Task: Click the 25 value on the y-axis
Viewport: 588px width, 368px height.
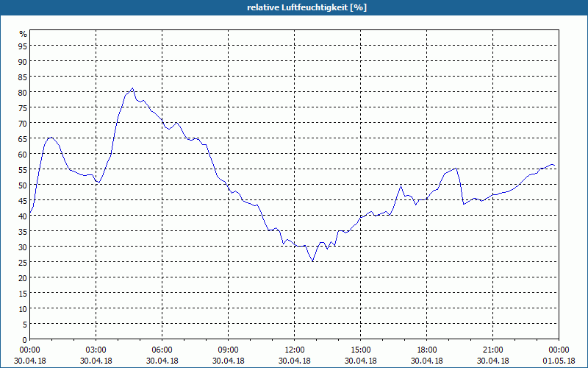Action: click(23, 263)
